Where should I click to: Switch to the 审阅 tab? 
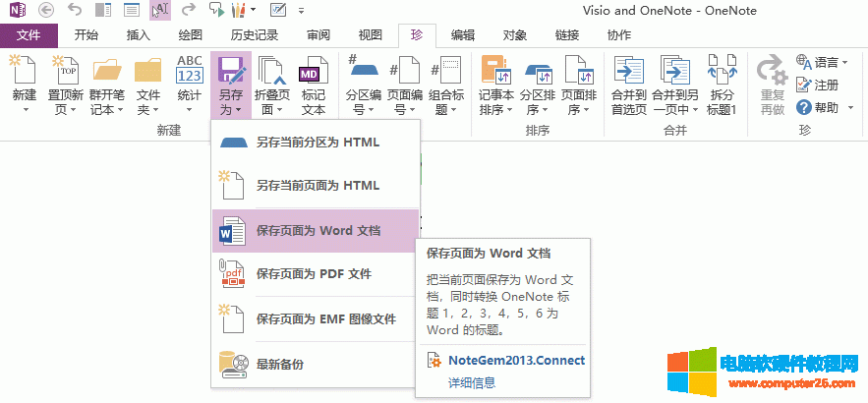click(x=318, y=36)
